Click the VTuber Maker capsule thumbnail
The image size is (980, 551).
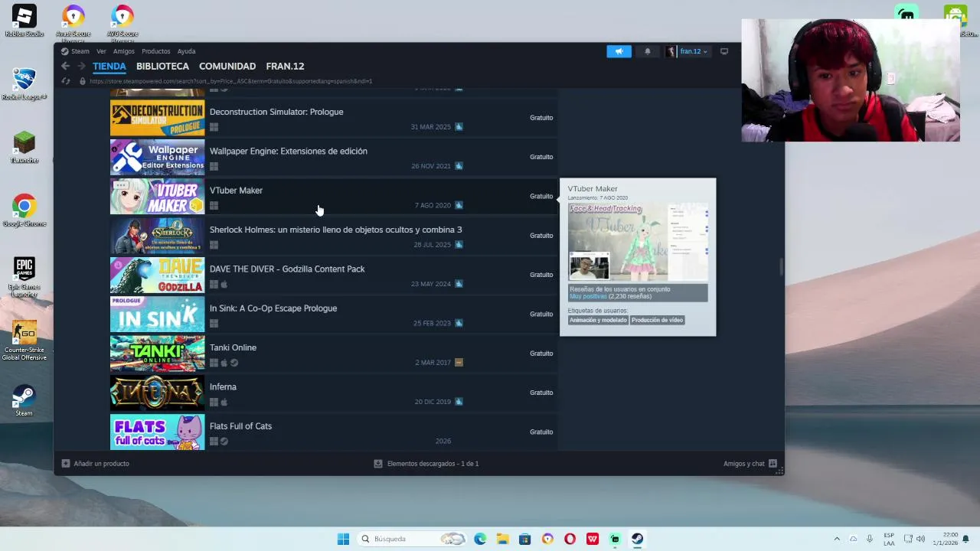(158, 197)
